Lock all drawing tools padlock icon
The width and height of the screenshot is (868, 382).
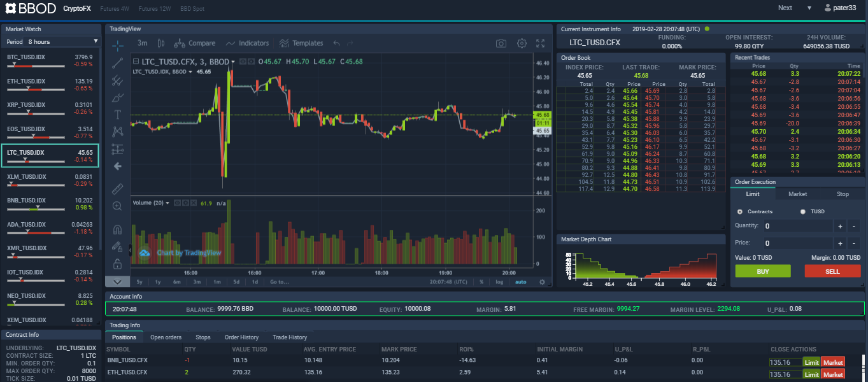coord(118,263)
